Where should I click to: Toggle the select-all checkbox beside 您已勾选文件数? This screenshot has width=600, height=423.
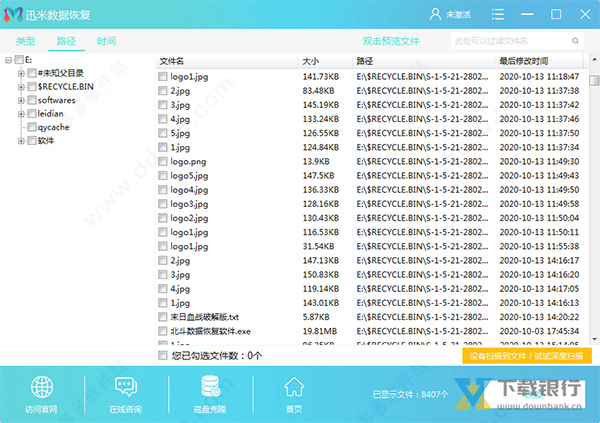point(163,355)
